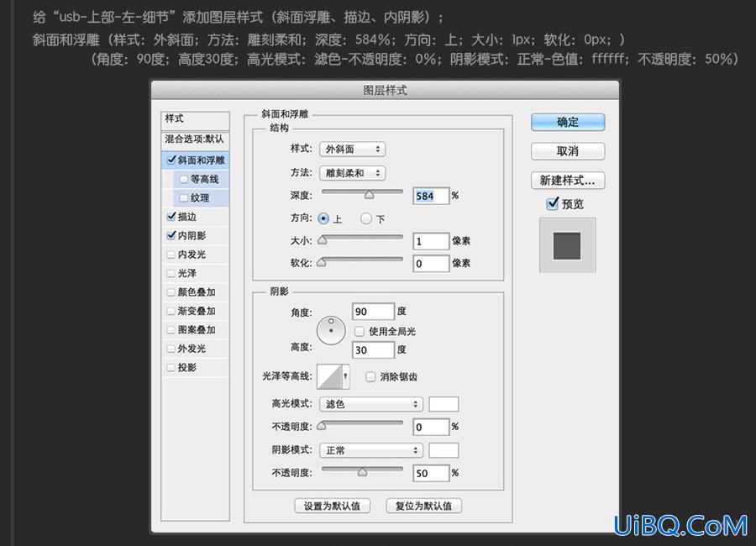Click the highlight 不透明度 slider handle
756x546 pixels.
(x=322, y=425)
